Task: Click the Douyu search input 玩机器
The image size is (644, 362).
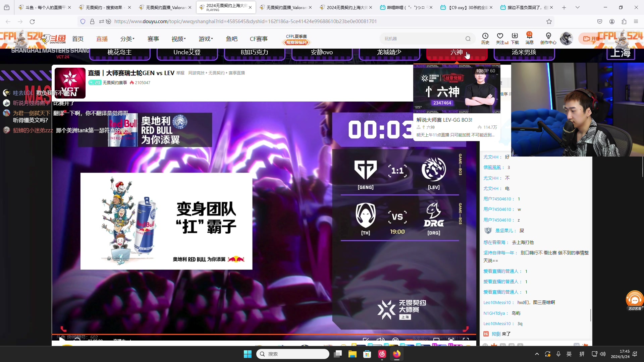Action: (423, 39)
